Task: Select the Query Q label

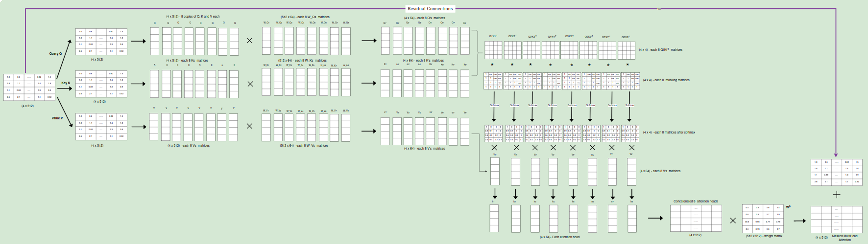Action: pos(55,54)
